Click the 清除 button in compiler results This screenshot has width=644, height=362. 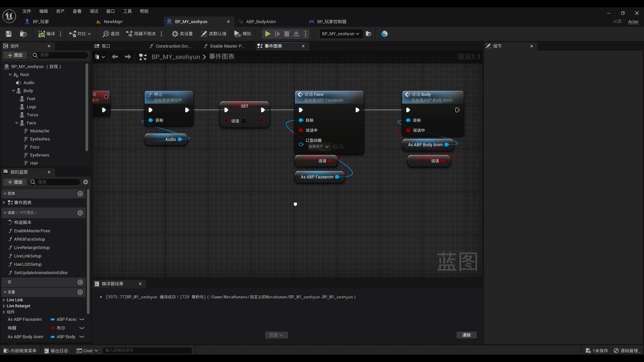tap(466, 335)
